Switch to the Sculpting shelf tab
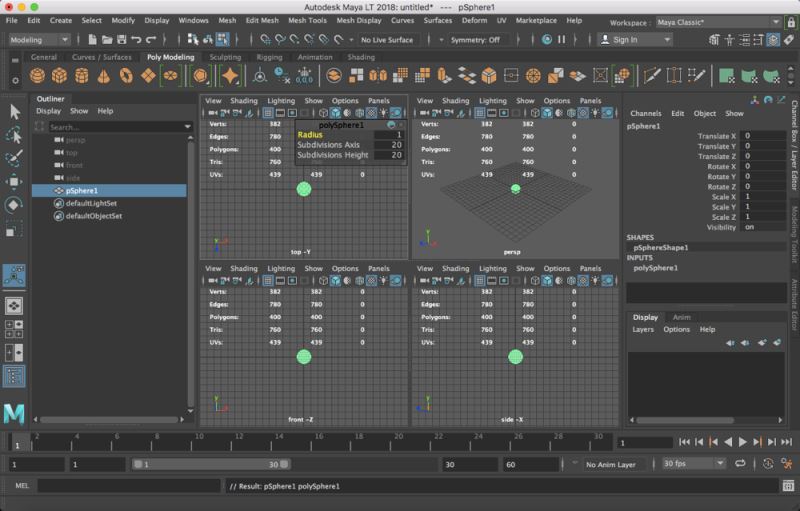 225,57
